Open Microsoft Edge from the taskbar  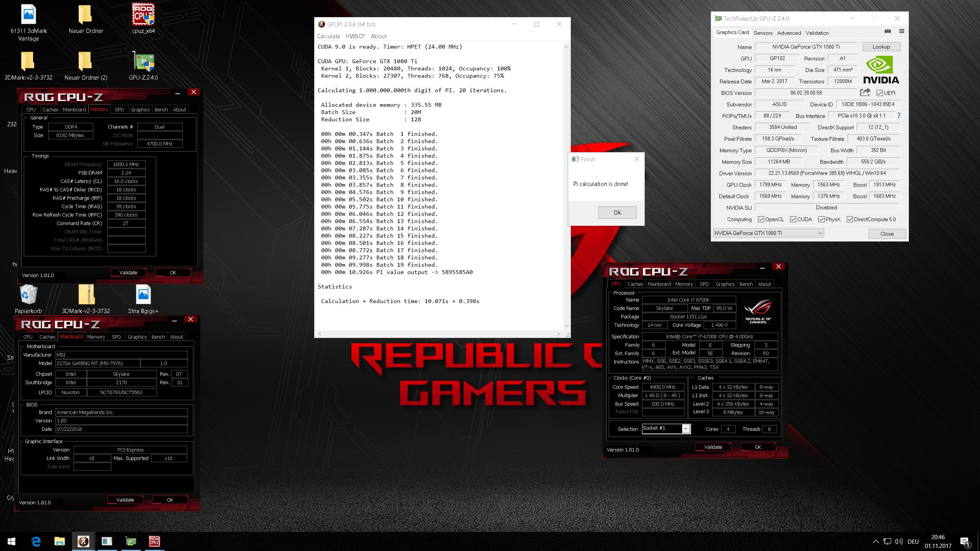pos(36,541)
